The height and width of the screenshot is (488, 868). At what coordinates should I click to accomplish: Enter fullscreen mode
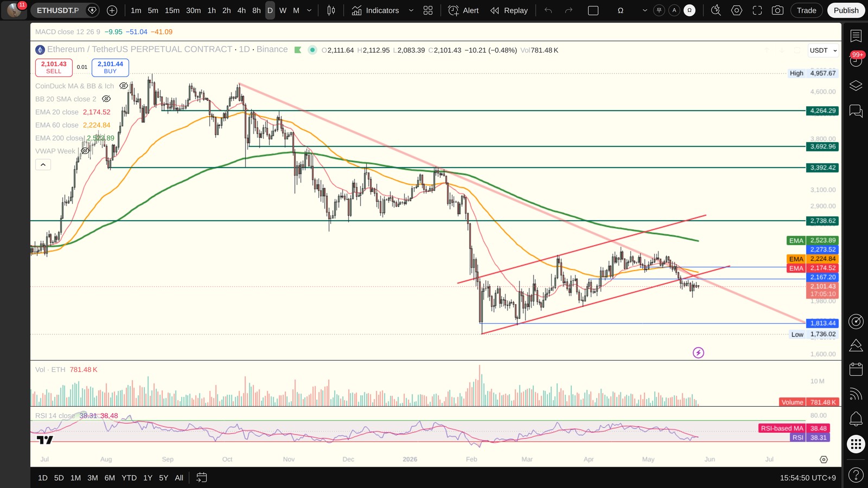[757, 10]
